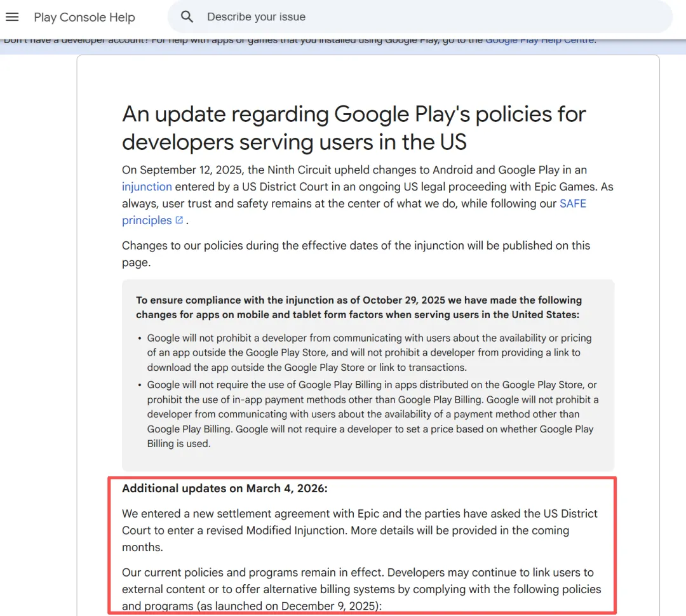Open the Google Play Help Centre link
Image resolution: width=686 pixels, height=616 pixels.
(539, 40)
